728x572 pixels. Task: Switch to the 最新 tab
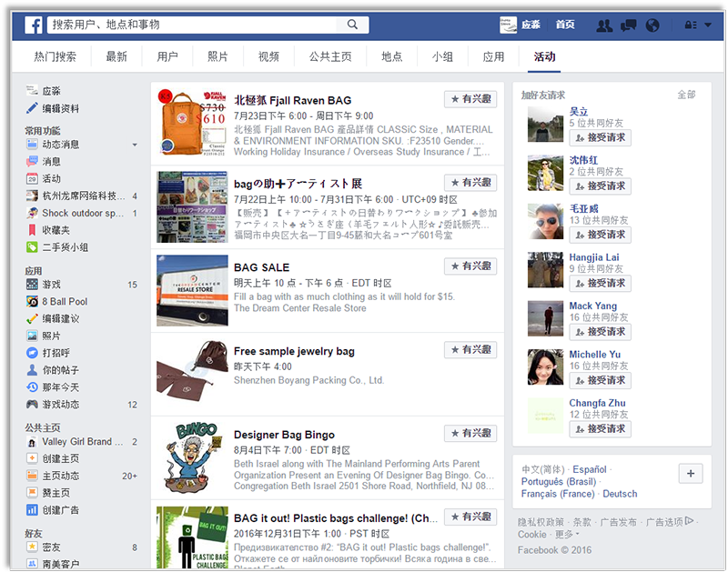[116, 56]
